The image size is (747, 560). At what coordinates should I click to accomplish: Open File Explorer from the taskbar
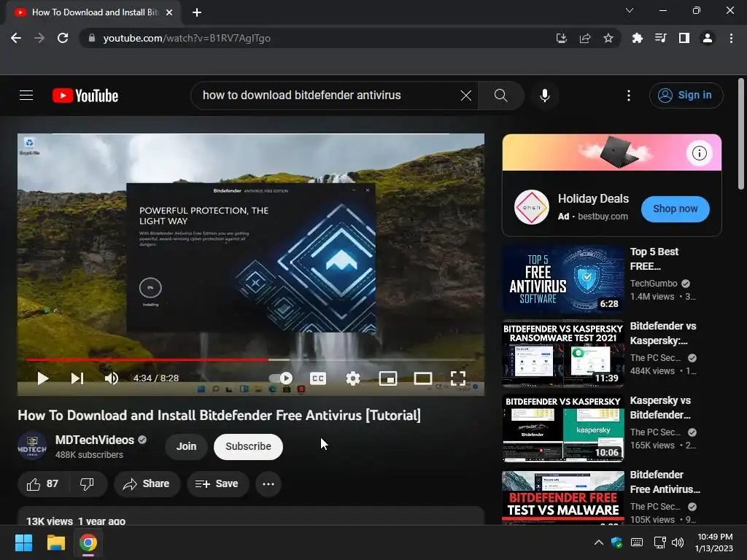[55, 542]
